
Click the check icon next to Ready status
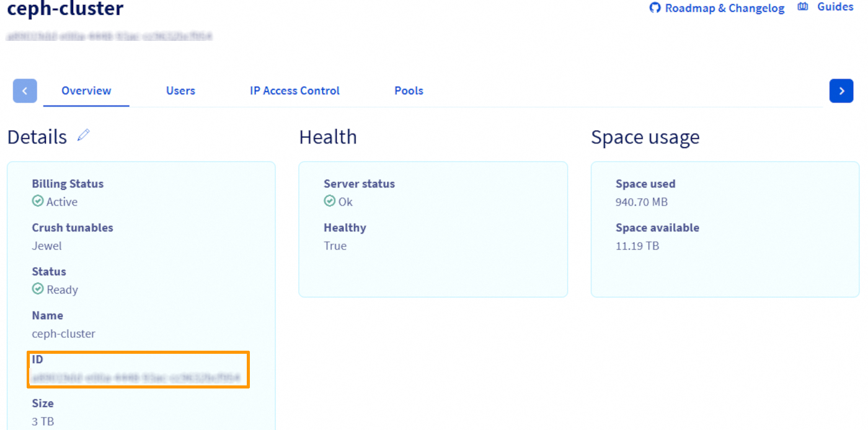38,289
